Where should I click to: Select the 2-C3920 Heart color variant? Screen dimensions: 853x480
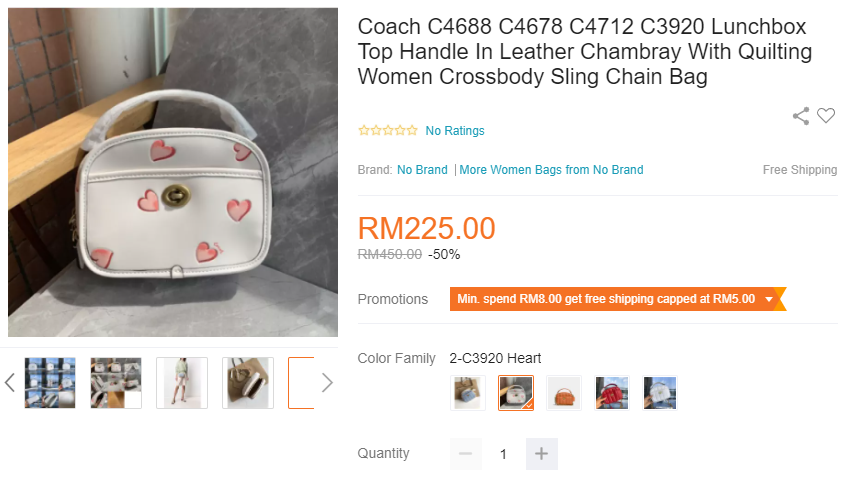(x=516, y=393)
